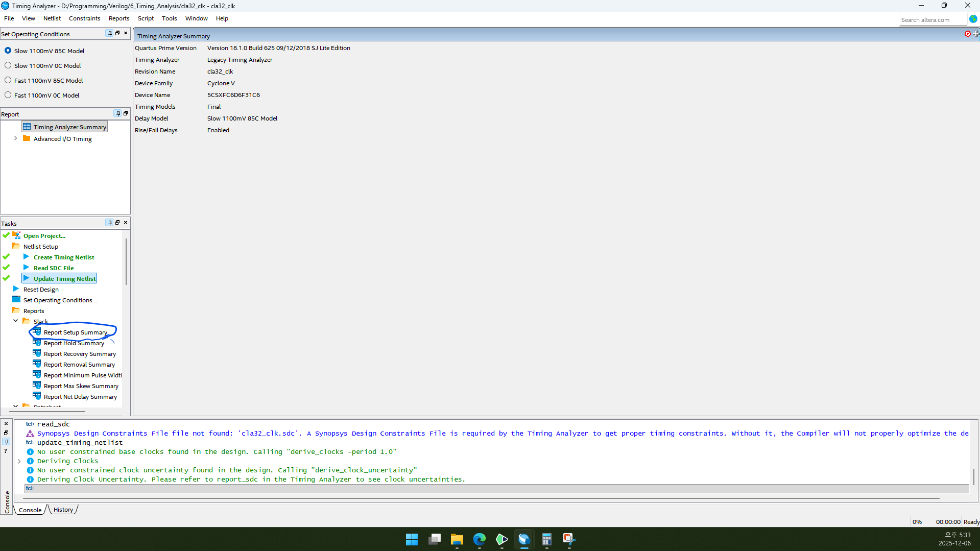Collapse the Slack folder in Tasks
Viewport: 980px width, 551px height.
[16, 321]
